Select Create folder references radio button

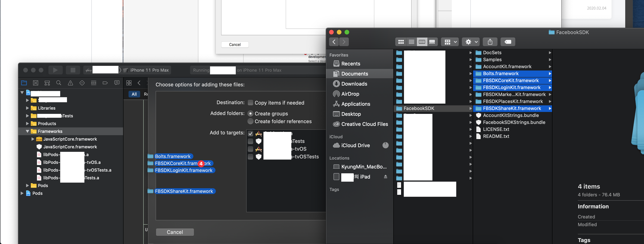tap(250, 121)
